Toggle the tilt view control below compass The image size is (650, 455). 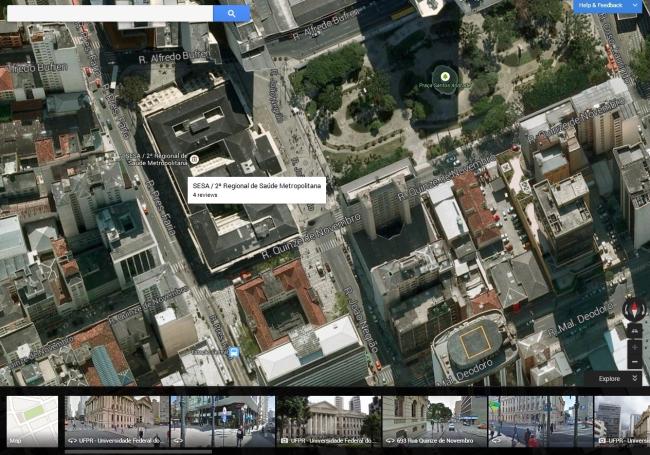point(634,330)
